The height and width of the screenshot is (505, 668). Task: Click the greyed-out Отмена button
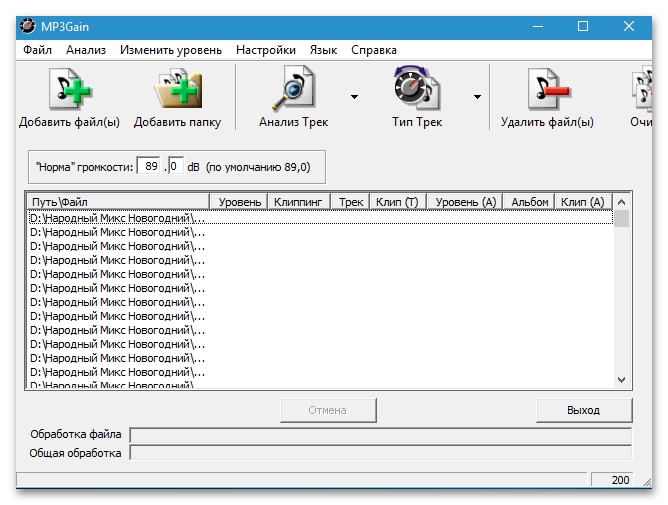tap(328, 410)
